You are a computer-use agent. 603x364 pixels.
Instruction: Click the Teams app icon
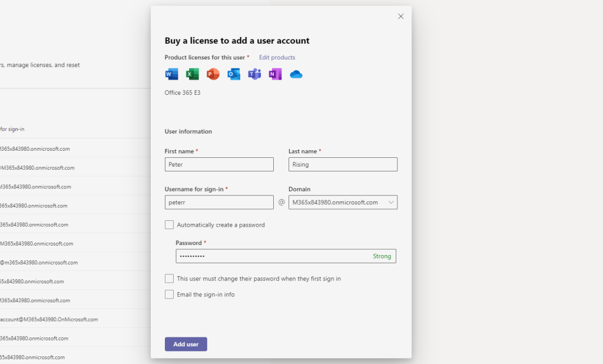254,74
